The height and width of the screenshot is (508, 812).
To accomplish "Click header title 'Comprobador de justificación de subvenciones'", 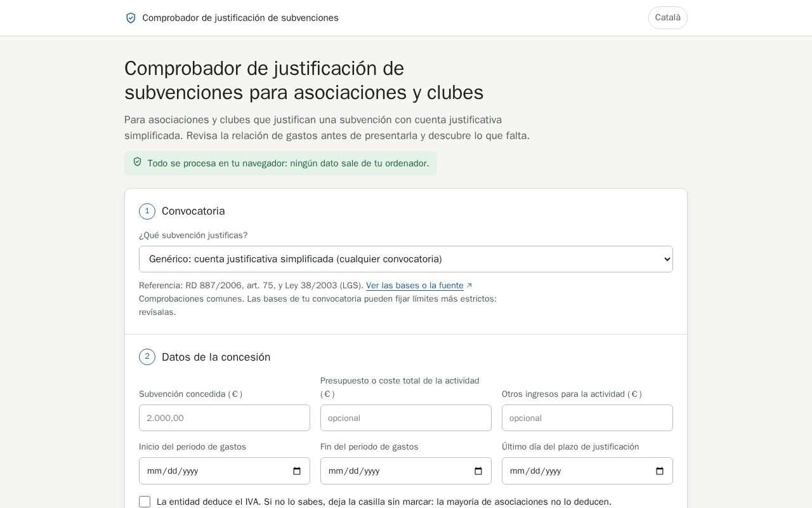I will click(240, 18).
